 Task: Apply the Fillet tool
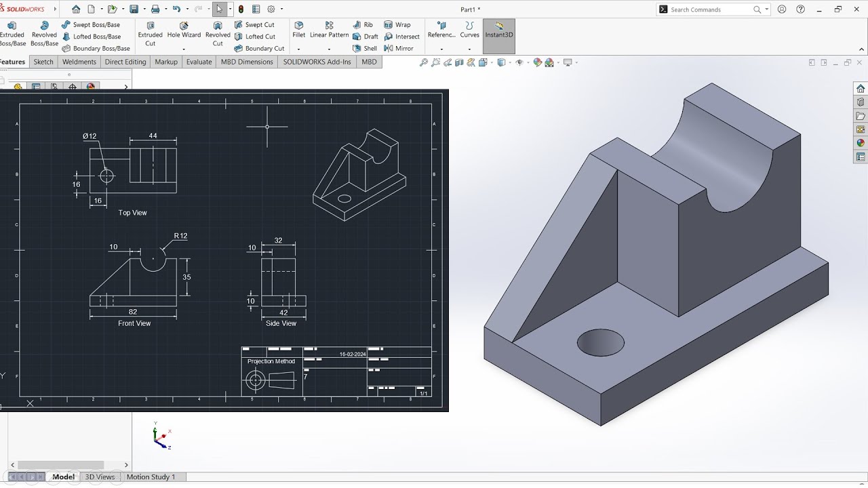(298, 30)
